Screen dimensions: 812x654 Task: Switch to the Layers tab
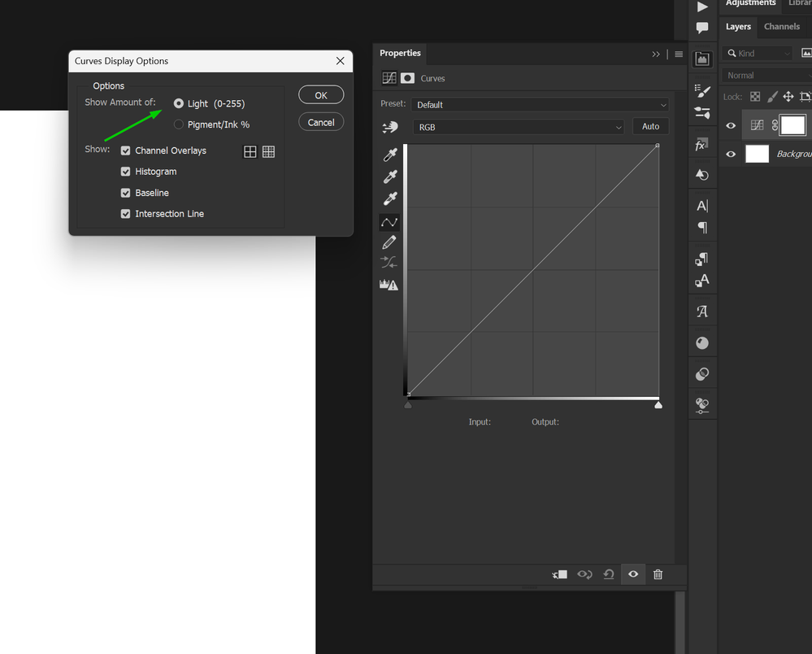click(738, 26)
